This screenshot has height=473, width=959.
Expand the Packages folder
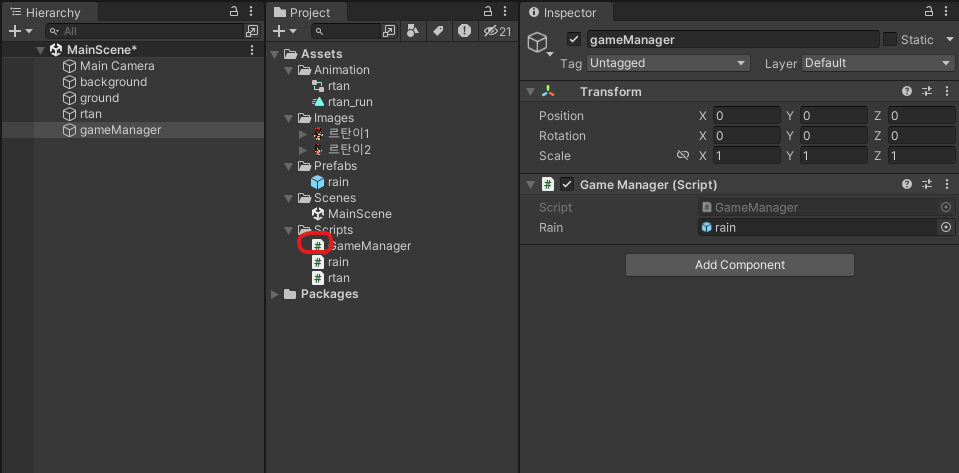tap(275, 294)
